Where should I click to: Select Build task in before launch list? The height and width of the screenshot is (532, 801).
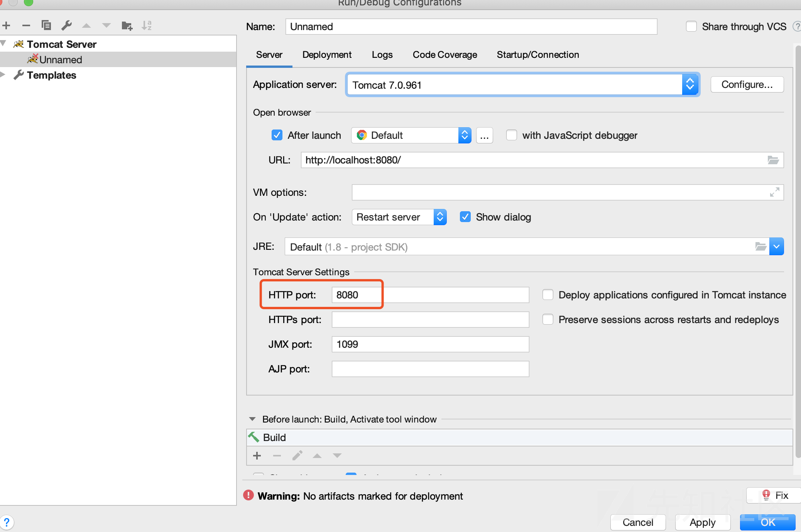coord(519,438)
